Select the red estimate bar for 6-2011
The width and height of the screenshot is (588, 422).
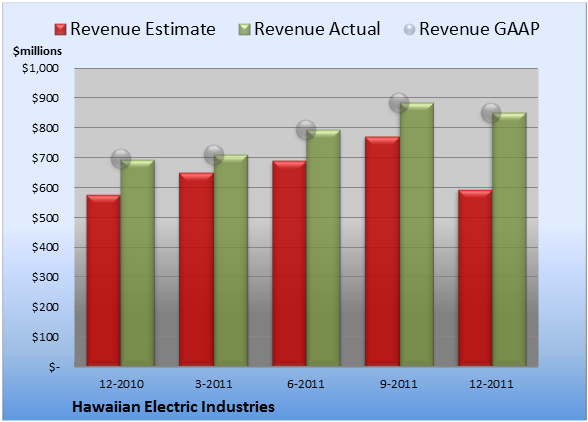point(289,263)
